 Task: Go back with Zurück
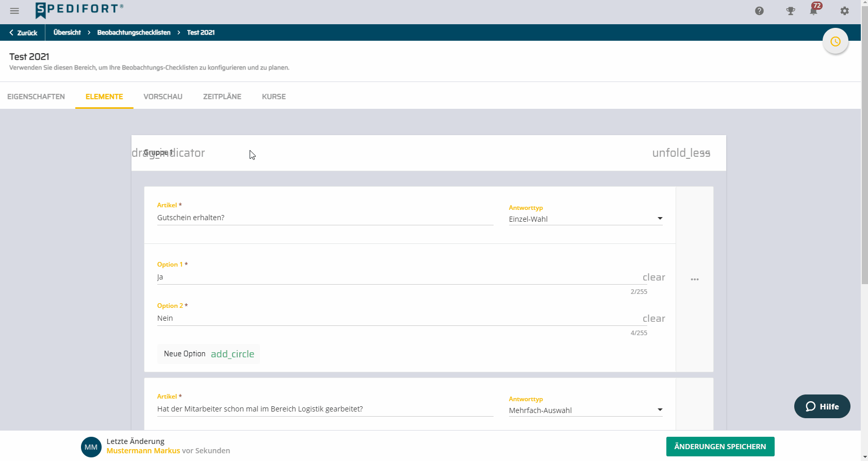(x=23, y=32)
